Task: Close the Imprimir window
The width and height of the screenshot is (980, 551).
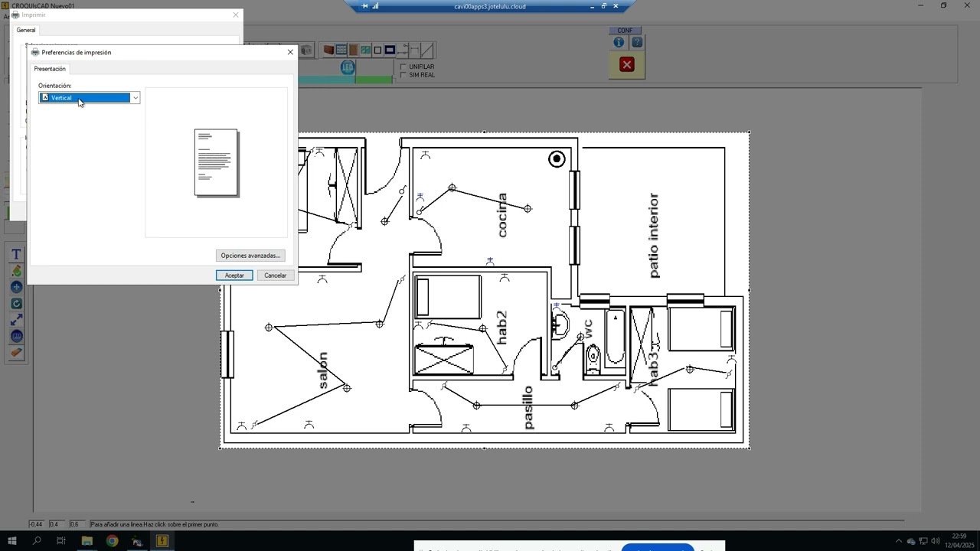Action: point(236,15)
